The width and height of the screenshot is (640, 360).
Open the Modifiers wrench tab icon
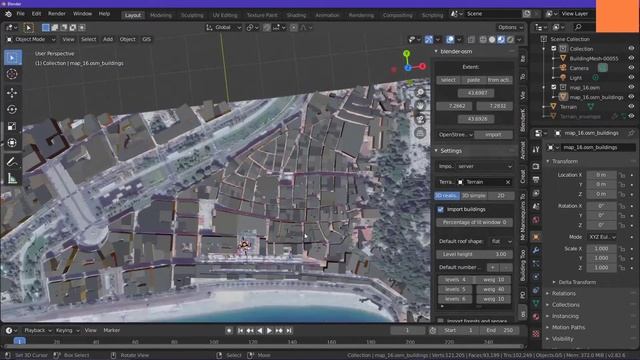536,250
